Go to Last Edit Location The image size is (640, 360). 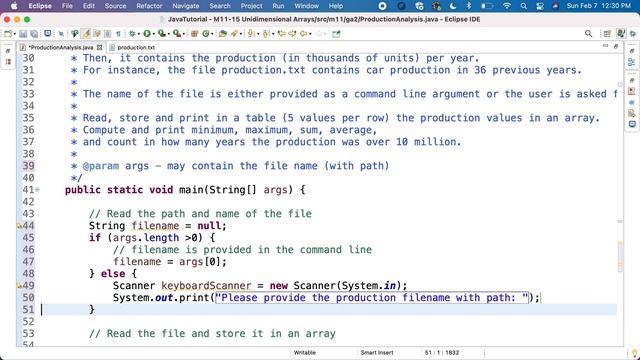tap(281, 34)
